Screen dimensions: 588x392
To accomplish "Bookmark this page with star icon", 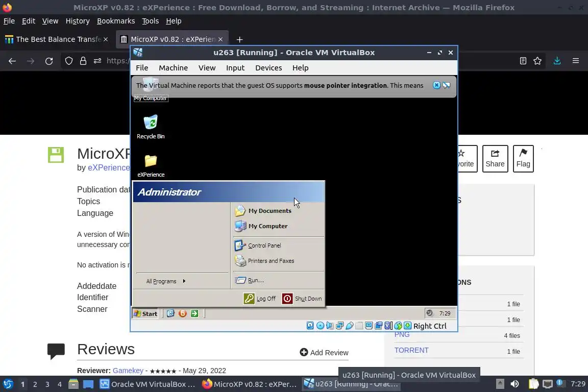I will click(537, 61).
